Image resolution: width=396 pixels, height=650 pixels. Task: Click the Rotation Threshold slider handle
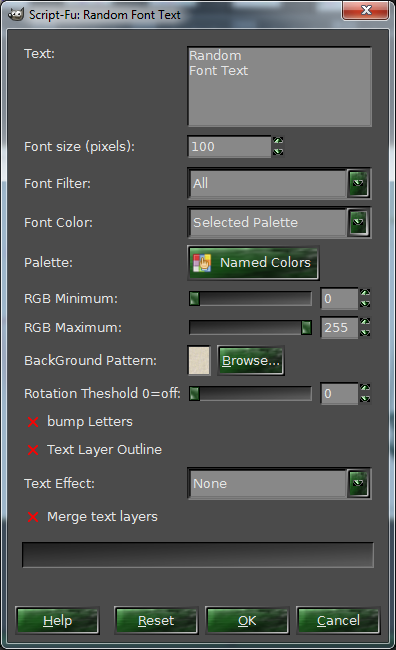tap(194, 393)
